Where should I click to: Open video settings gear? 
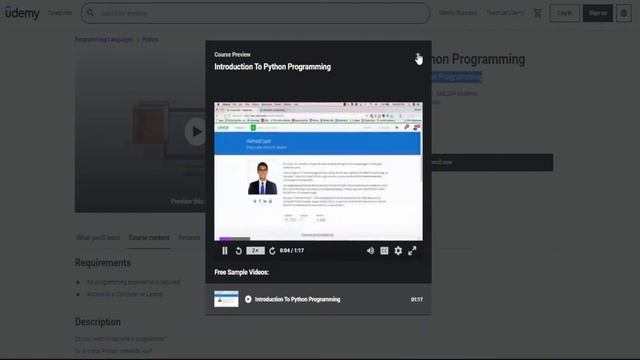click(398, 251)
